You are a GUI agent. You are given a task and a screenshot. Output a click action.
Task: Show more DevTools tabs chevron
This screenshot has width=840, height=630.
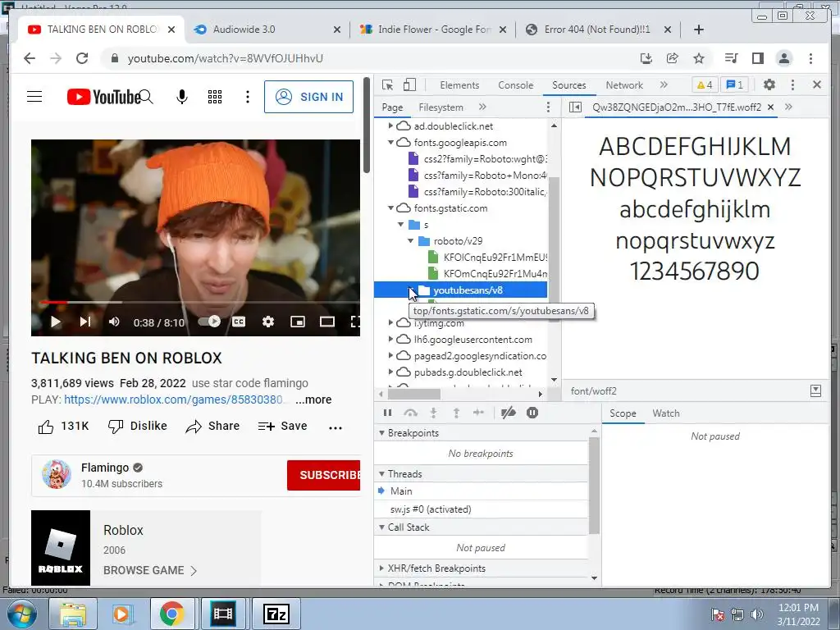(664, 84)
